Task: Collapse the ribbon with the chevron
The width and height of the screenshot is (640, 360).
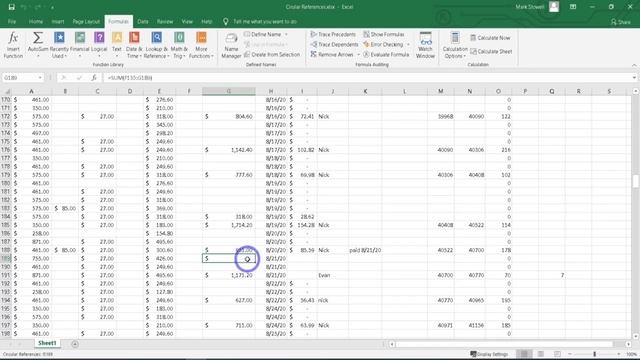Action: [634, 65]
